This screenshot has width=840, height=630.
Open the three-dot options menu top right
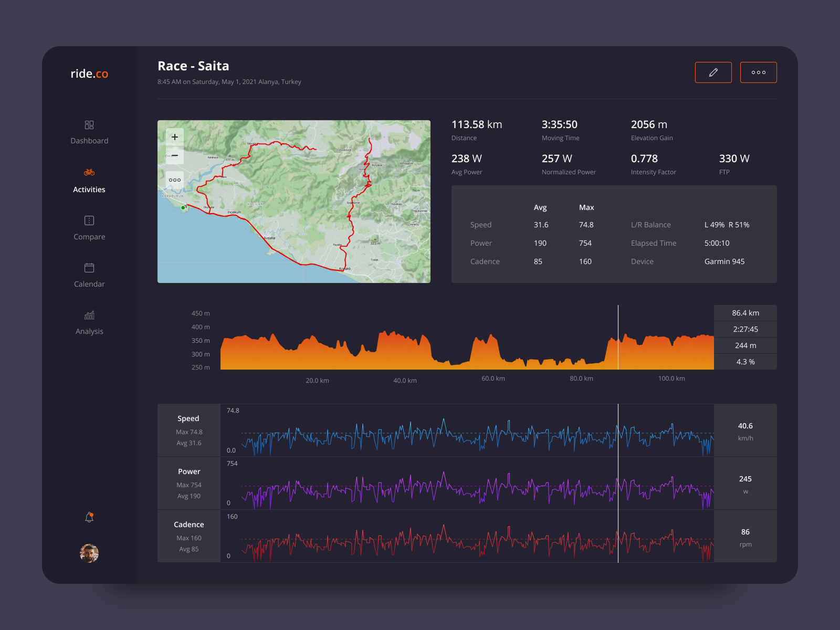[x=758, y=72]
